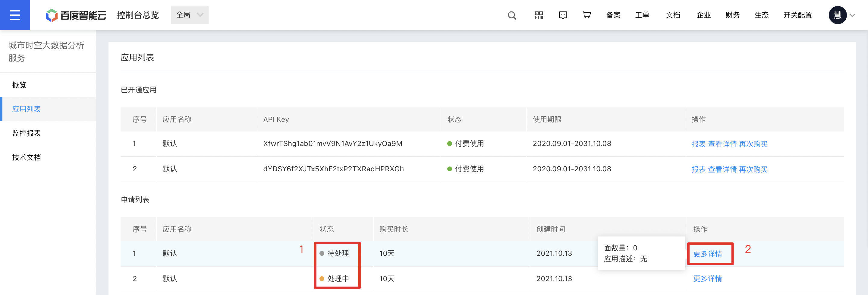The width and height of the screenshot is (868, 295).
Task: Go to 控制台总览
Action: pyautogui.click(x=138, y=15)
